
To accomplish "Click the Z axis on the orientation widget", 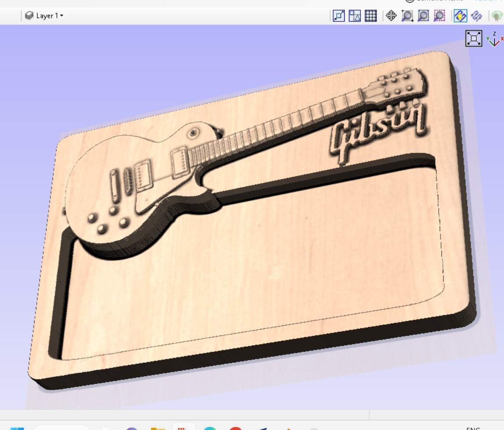I will [x=493, y=33].
